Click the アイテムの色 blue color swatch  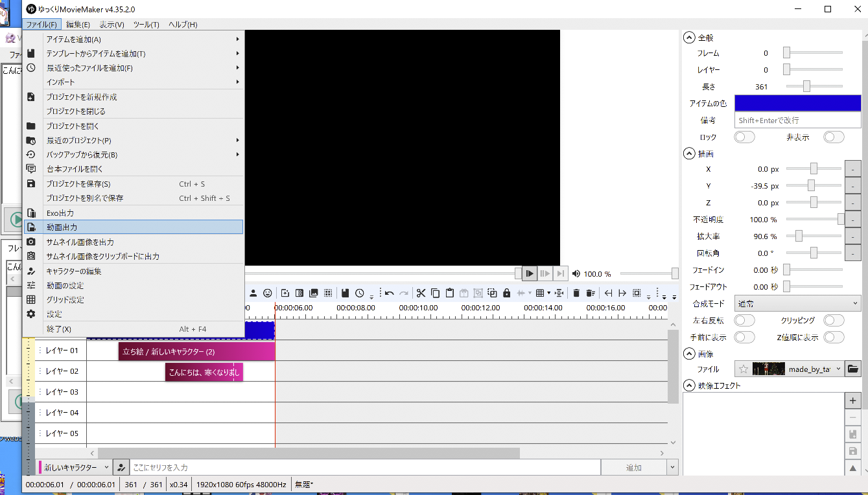[797, 104]
